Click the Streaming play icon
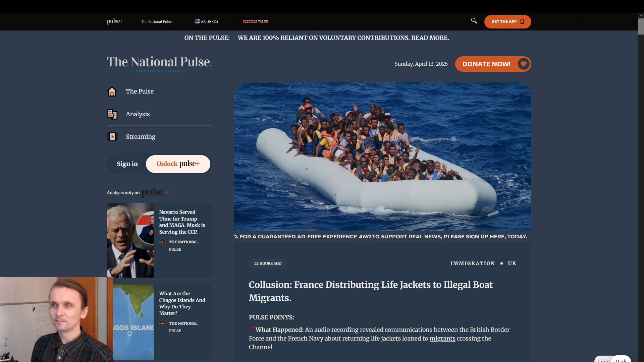The width and height of the screenshot is (644, 362). 112,137
